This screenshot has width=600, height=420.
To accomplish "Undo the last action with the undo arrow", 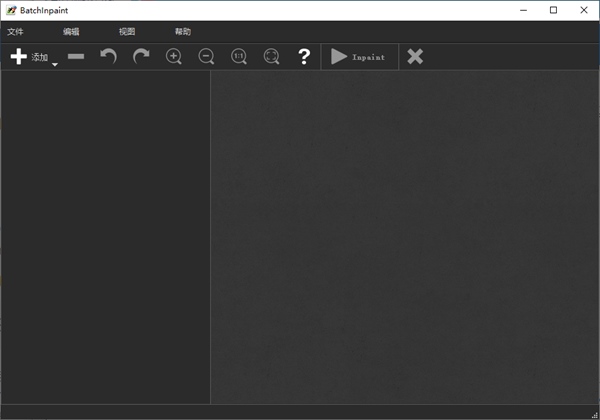I will [x=108, y=57].
